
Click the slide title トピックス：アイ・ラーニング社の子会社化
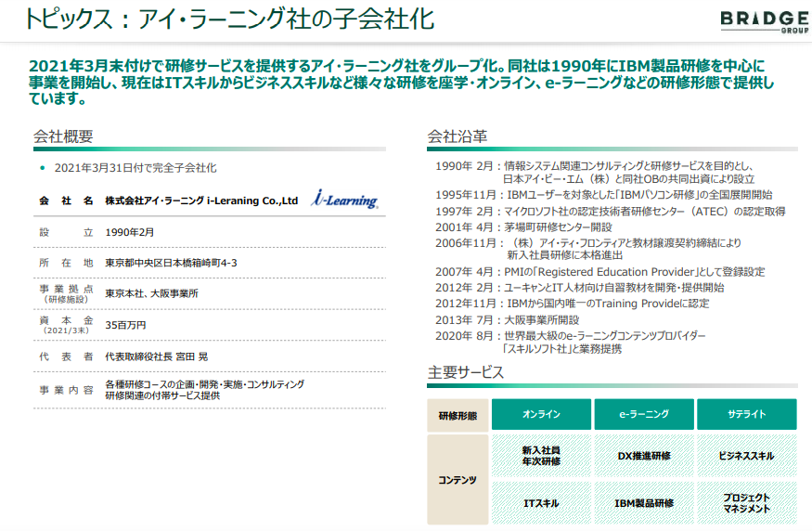click(229, 19)
